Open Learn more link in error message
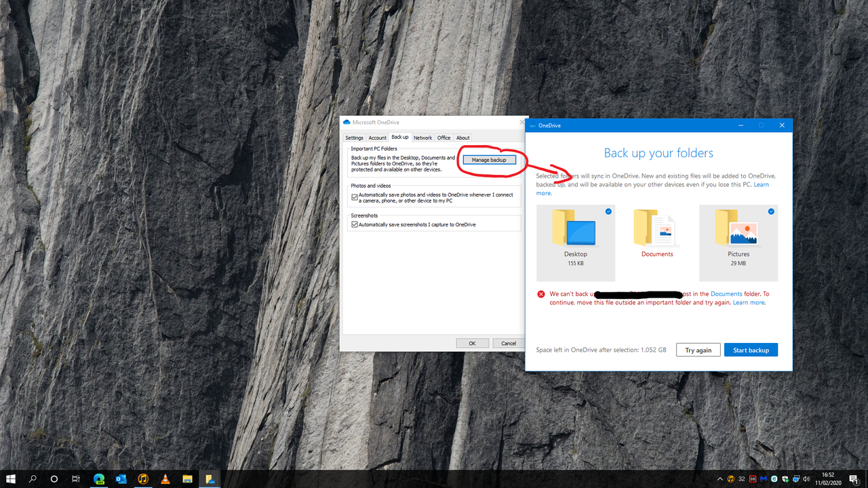The image size is (868, 488). 749,302
